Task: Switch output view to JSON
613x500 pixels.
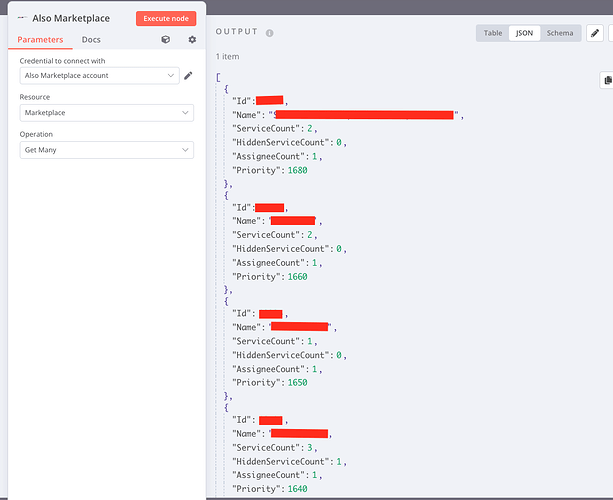Action: [x=524, y=33]
